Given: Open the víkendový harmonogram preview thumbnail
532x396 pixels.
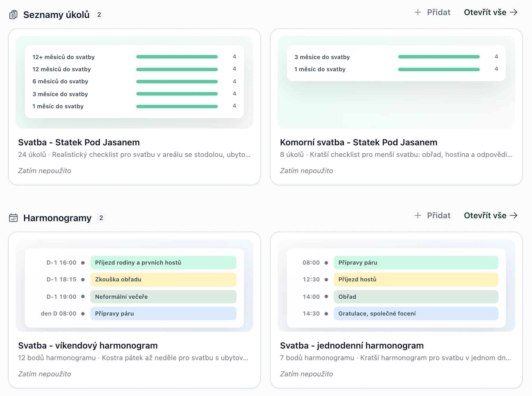Looking at the screenshot, I should click(134, 285).
